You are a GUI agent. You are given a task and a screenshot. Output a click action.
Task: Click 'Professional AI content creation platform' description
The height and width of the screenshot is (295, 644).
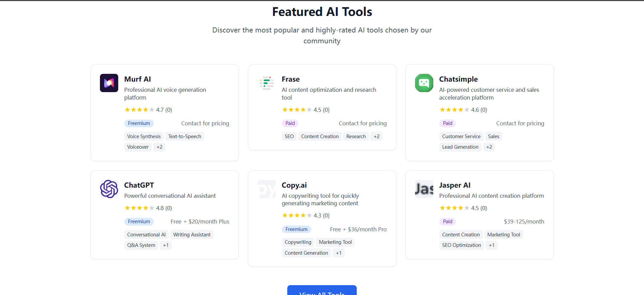click(492, 196)
